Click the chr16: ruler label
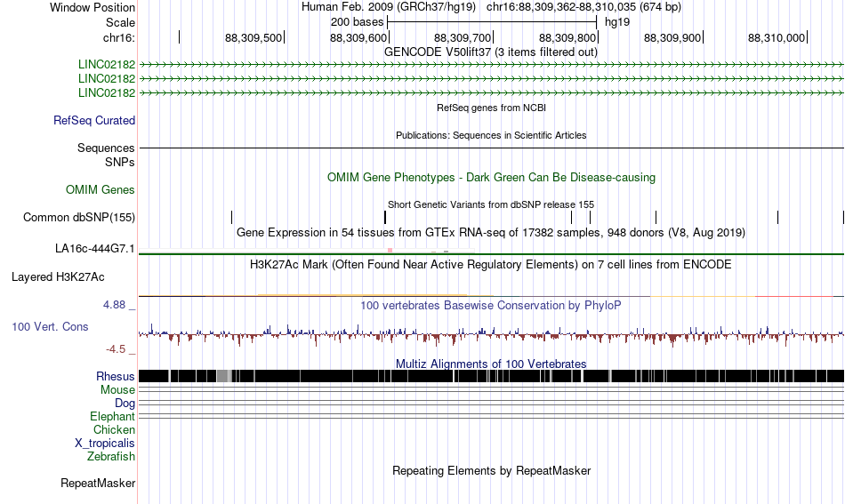This screenshot has height=504, width=845. coord(118,37)
